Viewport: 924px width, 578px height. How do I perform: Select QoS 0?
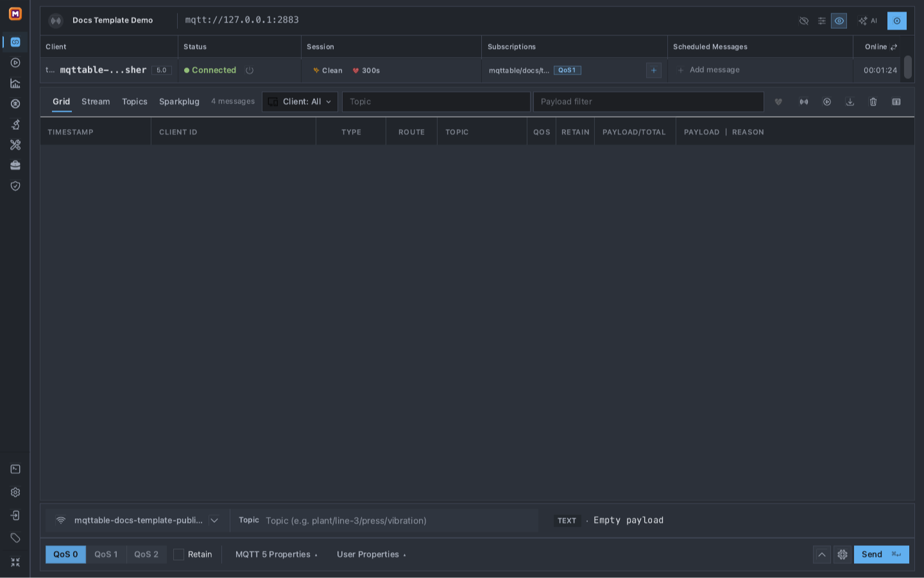65,555
